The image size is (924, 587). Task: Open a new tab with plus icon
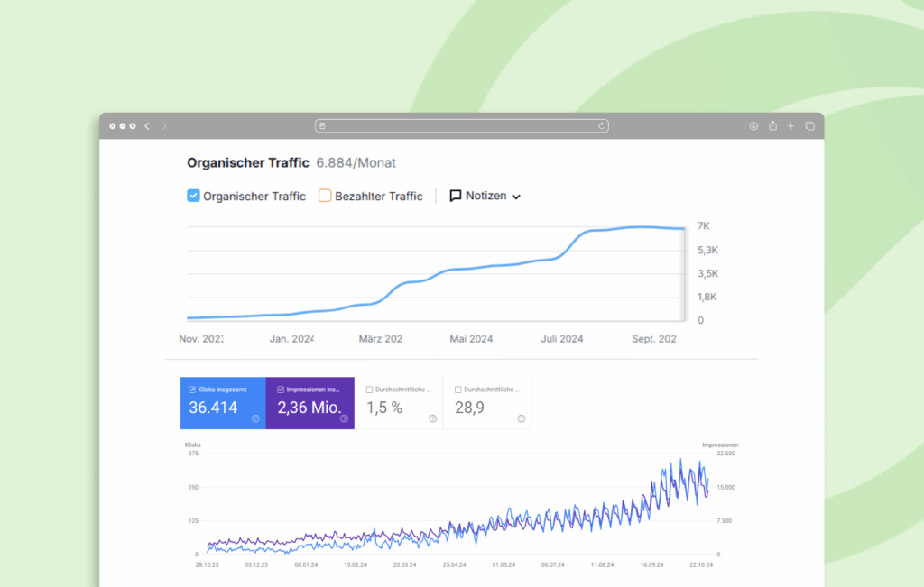[790, 126]
